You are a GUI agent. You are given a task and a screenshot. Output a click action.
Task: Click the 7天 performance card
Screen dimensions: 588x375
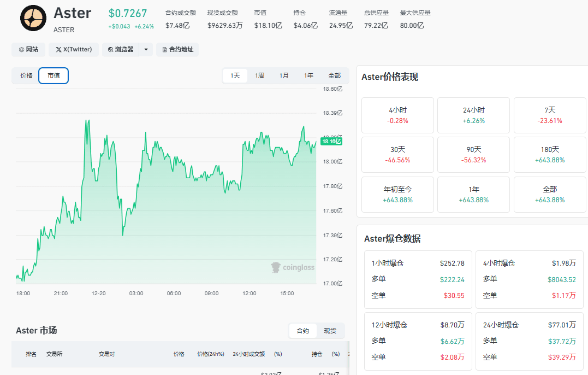[x=550, y=115]
